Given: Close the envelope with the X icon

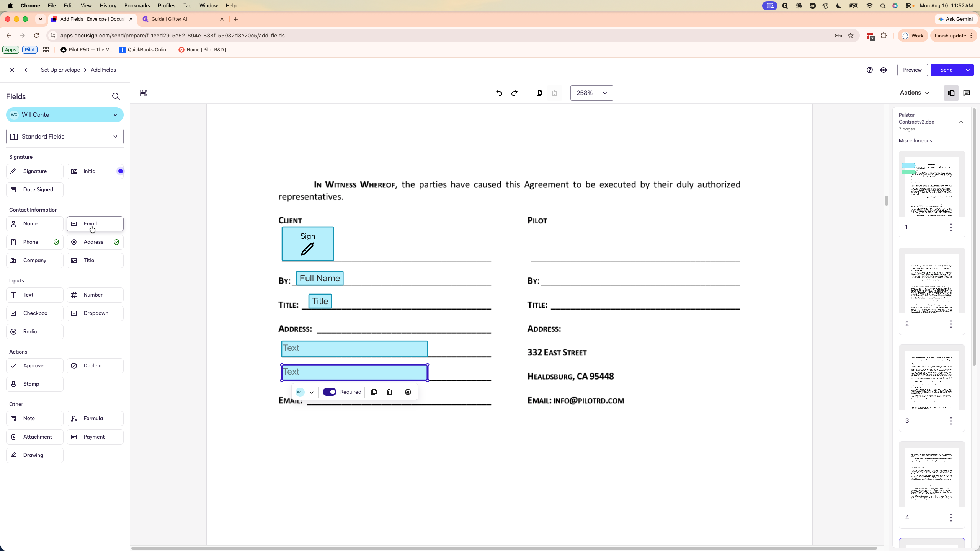Looking at the screenshot, I should click(x=12, y=70).
